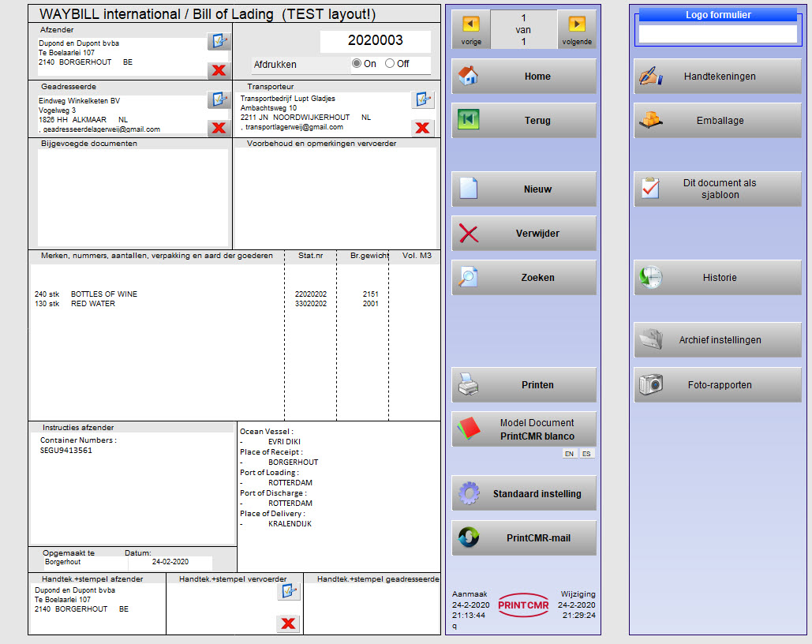The width and height of the screenshot is (812, 644).
Task: Switch document language to ES
Action: pyautogui.click(x=586, y=454)
